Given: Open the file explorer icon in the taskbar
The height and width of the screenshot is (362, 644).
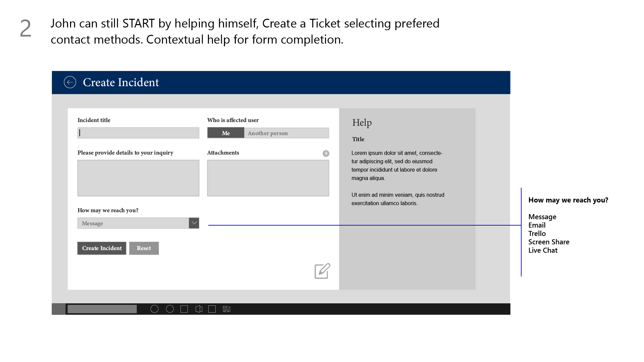Looking at the screenshot, I should [226, 309].
